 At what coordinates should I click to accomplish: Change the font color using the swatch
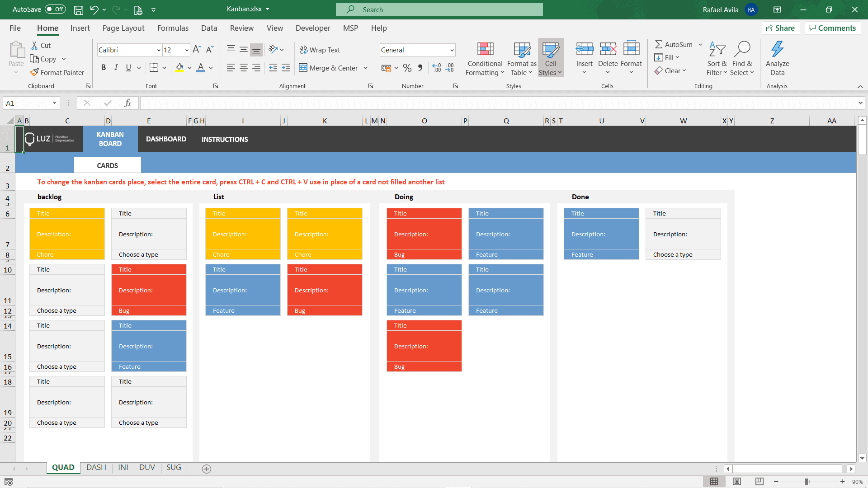[201, 68]
